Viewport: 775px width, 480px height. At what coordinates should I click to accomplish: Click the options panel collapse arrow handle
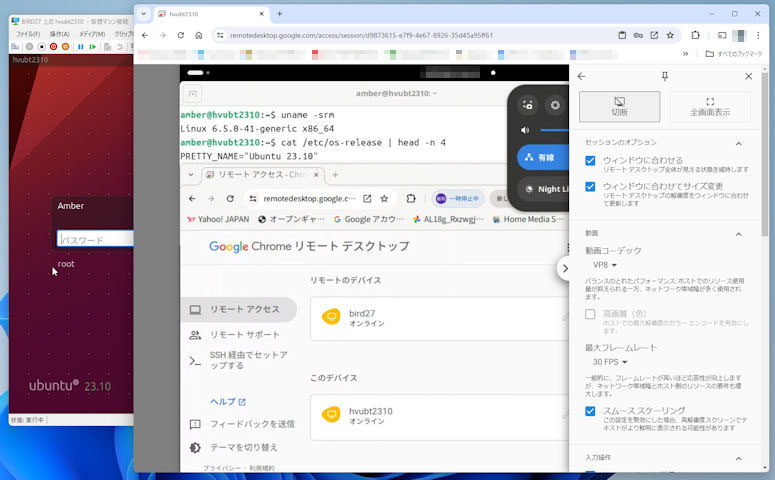[564, 269]
